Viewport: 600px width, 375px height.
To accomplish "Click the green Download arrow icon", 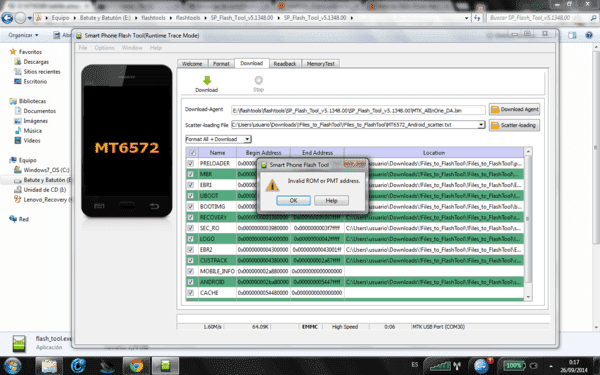I will tap(207, 80).
